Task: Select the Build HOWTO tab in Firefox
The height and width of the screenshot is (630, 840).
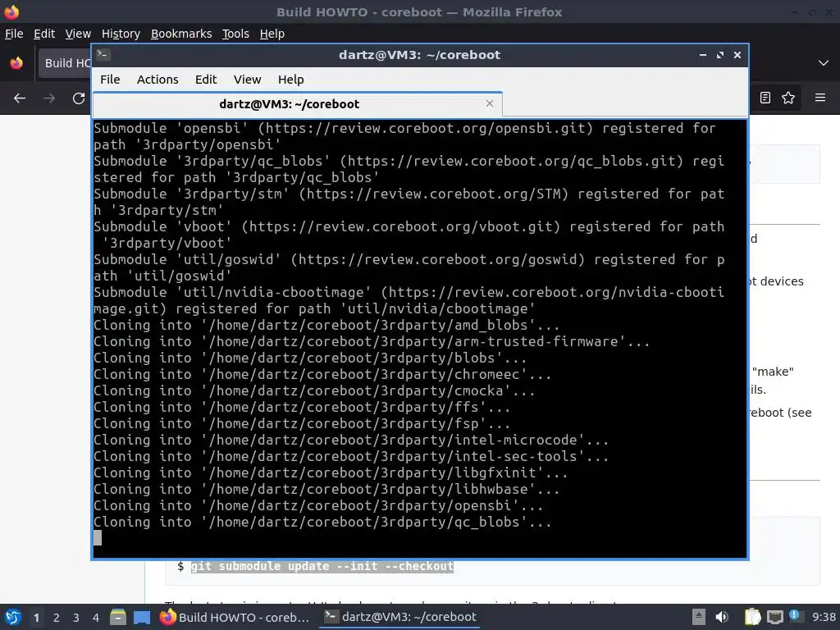Action: coord(65,62)
